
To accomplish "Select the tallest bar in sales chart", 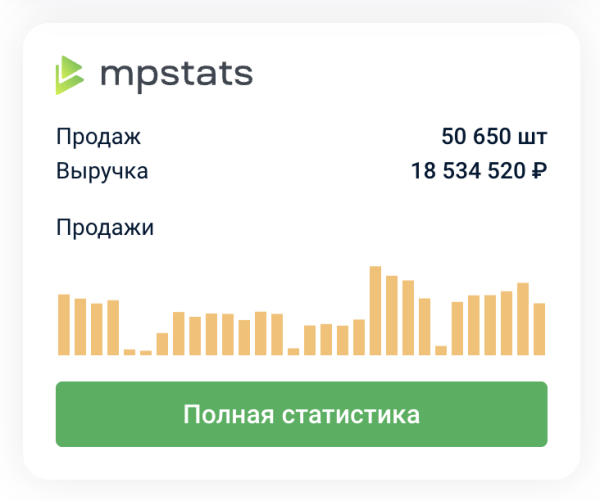I will click(x=376, y=310).
